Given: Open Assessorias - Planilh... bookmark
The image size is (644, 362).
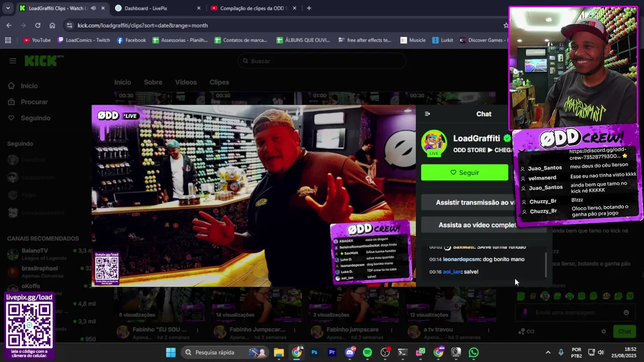Looking at the screenshot, I should pyautogui.click(x=180, y=40).
